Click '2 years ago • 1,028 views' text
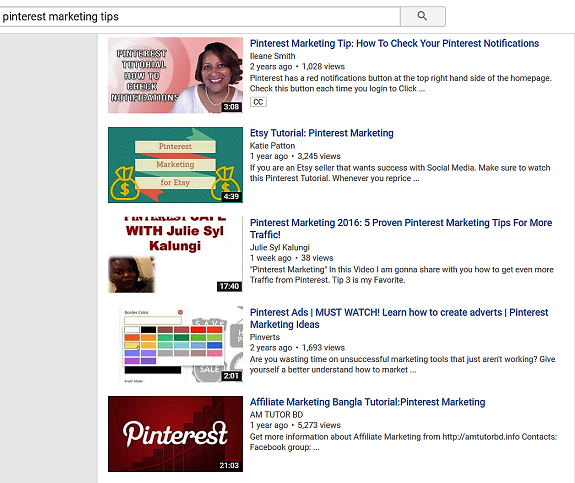This screenshot has height=483, width=575. [x=297, y=67]
